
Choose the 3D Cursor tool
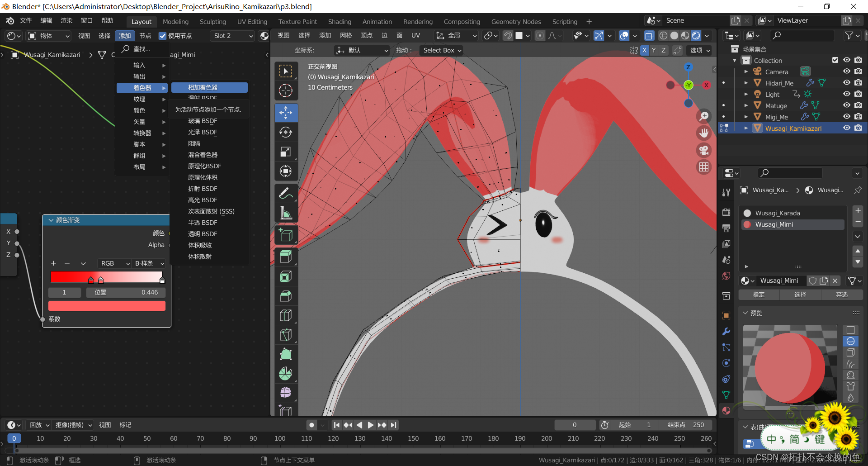coord(286,91)
